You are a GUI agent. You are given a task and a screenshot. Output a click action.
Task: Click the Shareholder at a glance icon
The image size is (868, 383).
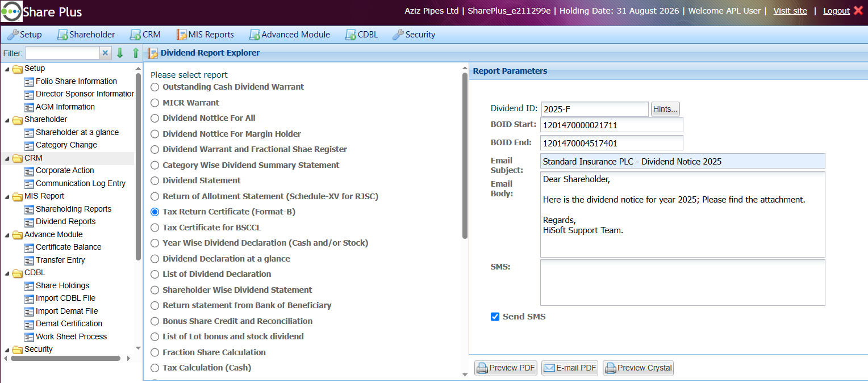pos(29,133)
